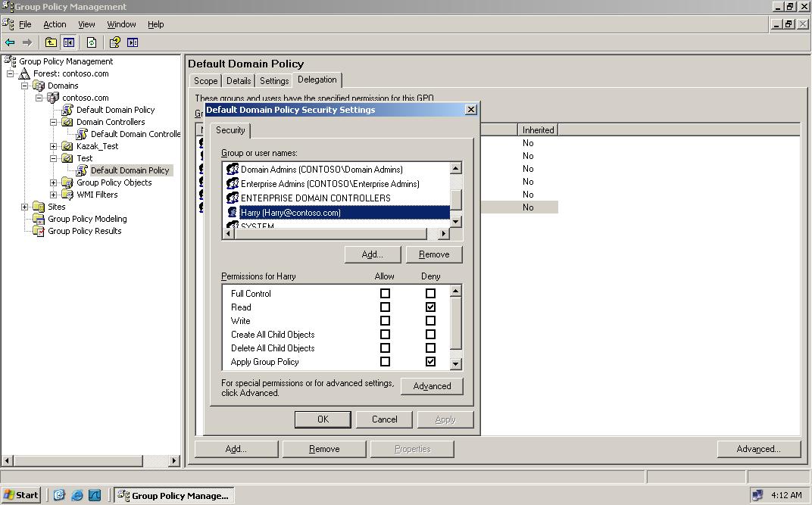The height and width of the screenshot is (505, 812).
Task: Click the Forest: contoso.com icon
Action: point(24,73)
